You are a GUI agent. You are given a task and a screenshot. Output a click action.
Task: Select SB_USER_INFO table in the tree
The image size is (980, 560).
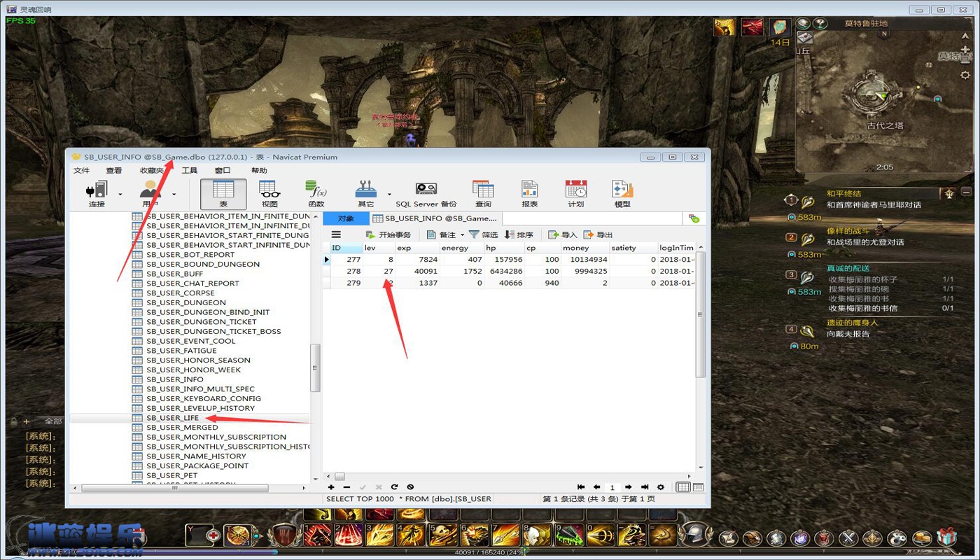pyautogui.click(x=175, y=379)
